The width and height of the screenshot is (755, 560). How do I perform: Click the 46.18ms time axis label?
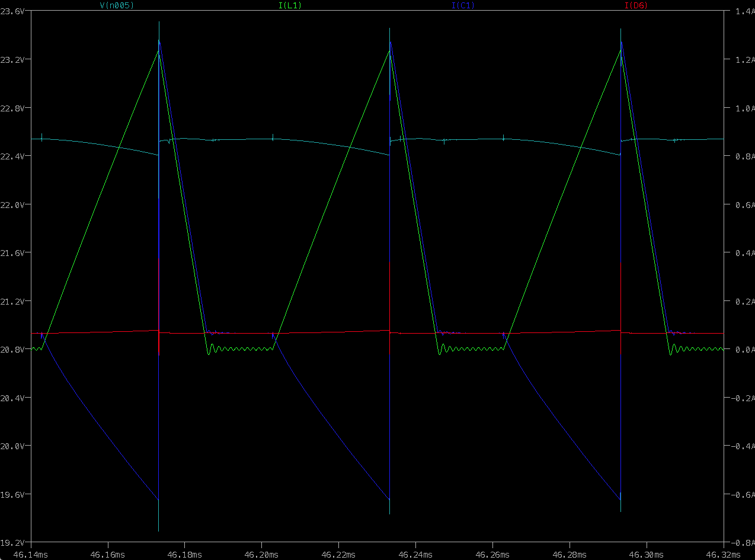coord(185,554)
